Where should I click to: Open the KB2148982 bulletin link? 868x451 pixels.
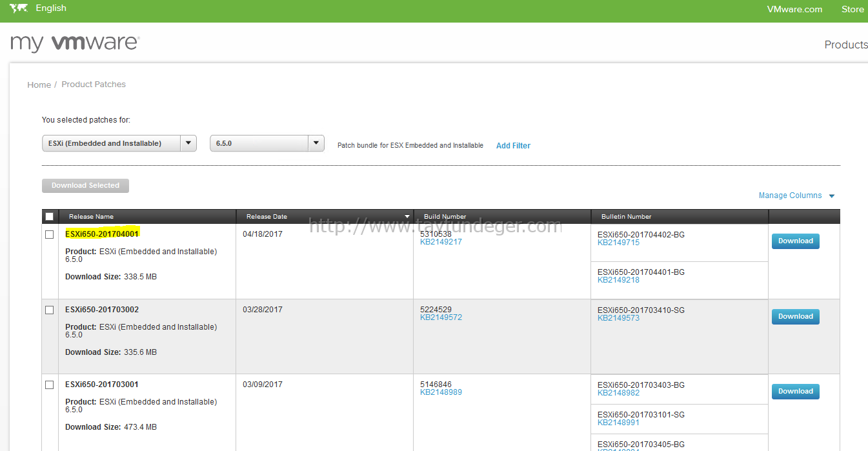pyautogui.click(x=618, y=393)
